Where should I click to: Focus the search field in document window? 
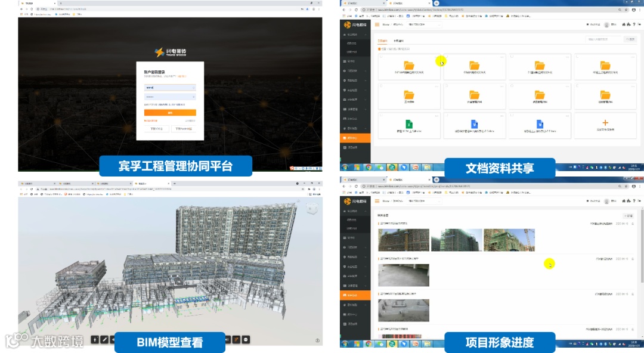click(604, 39)
